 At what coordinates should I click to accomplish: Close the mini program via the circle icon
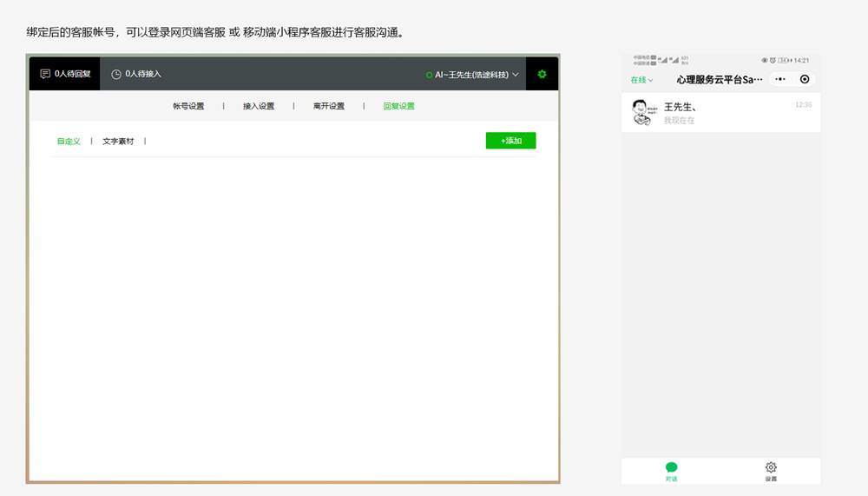pyautogui.click(x=805, y=79)
